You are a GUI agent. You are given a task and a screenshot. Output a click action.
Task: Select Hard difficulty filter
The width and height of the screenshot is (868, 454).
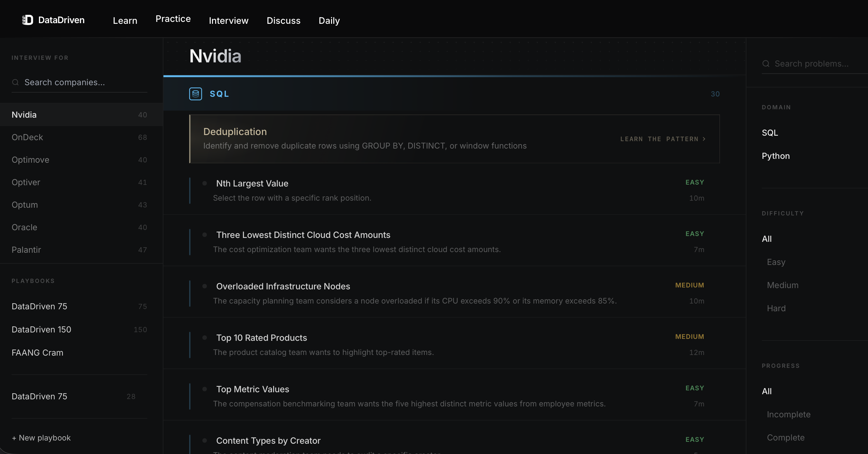(x=776, y=308)
